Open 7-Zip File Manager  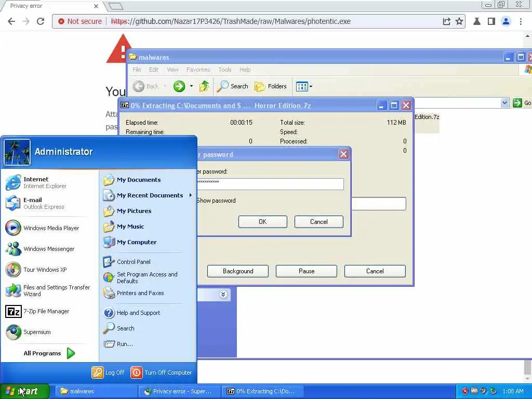point(37,311)
